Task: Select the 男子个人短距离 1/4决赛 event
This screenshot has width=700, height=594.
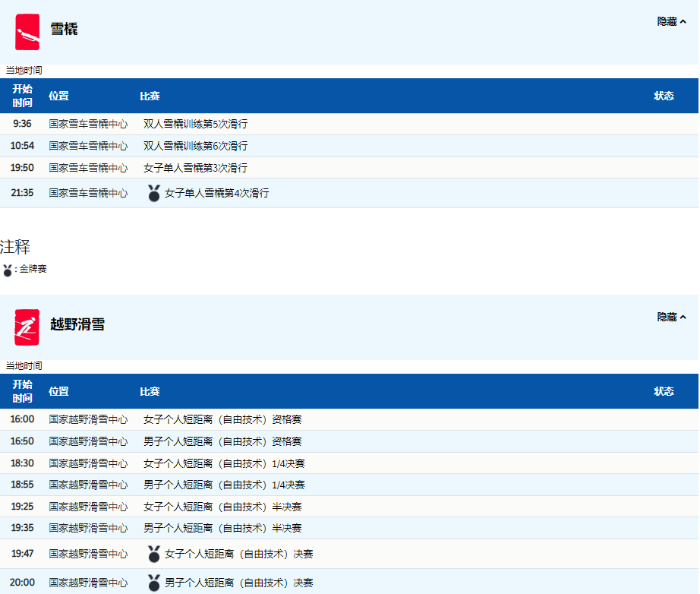Action: point(224,485)
